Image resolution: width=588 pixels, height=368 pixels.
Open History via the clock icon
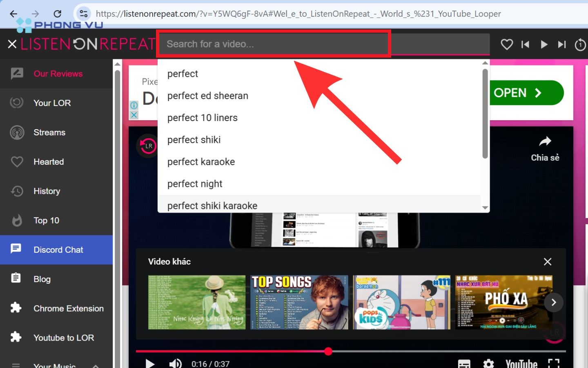pyautogui.click(x=16, y=191)
